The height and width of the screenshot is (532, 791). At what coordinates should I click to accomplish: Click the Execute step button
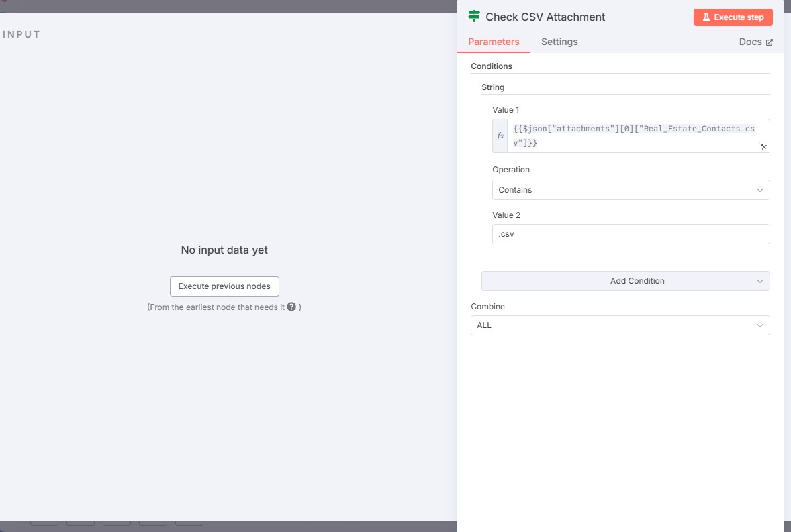point(733,17)
